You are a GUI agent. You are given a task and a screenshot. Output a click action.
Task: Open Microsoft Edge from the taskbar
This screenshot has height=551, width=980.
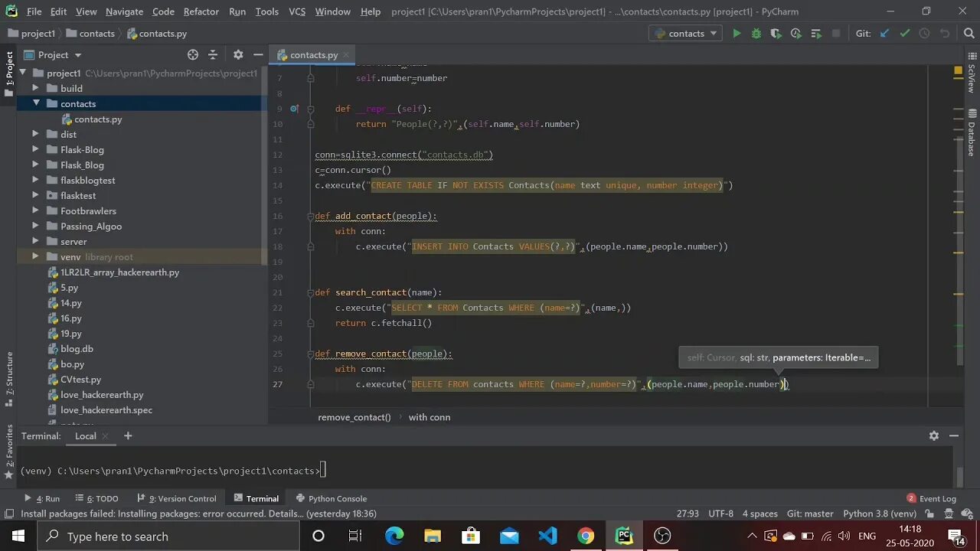pyautogui.click(x=394, y=536)
